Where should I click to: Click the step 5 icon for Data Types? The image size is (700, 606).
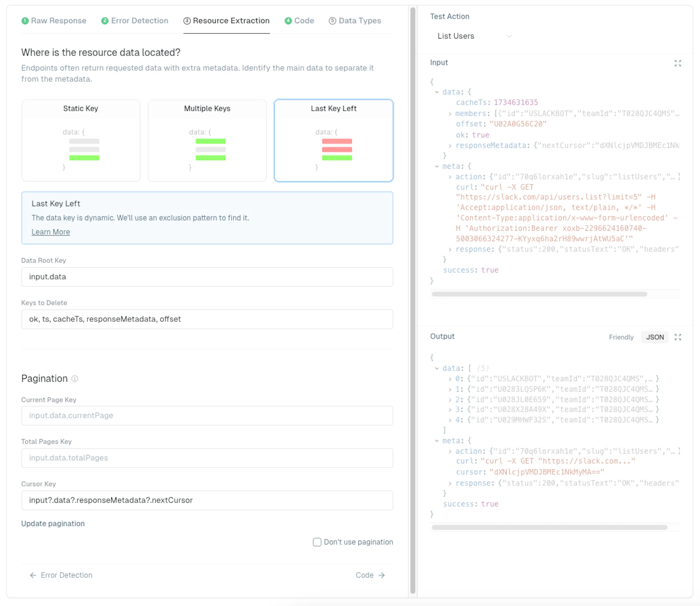[332, 21]
